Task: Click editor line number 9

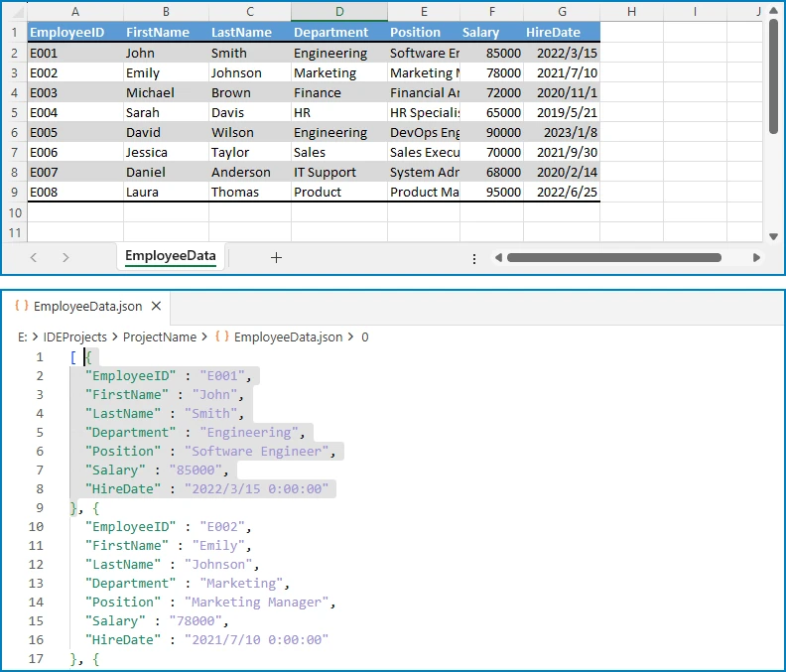Action: (x=40, y=507)
